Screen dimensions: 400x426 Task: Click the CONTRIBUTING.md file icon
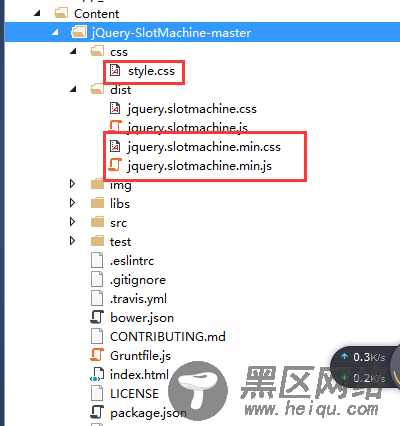tap(97, 336)
